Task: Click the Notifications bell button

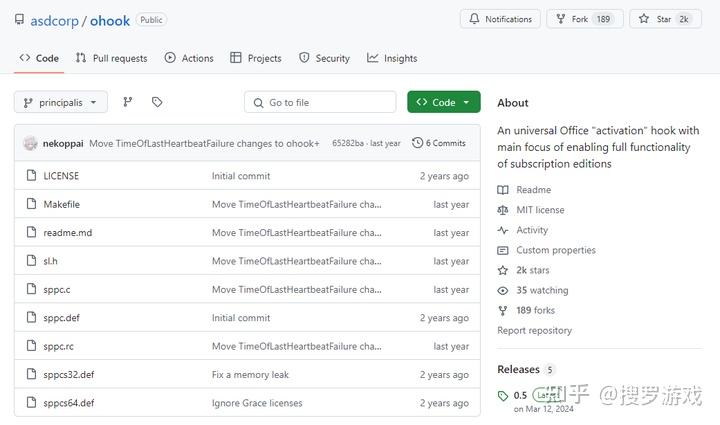Action: [500, 19]
